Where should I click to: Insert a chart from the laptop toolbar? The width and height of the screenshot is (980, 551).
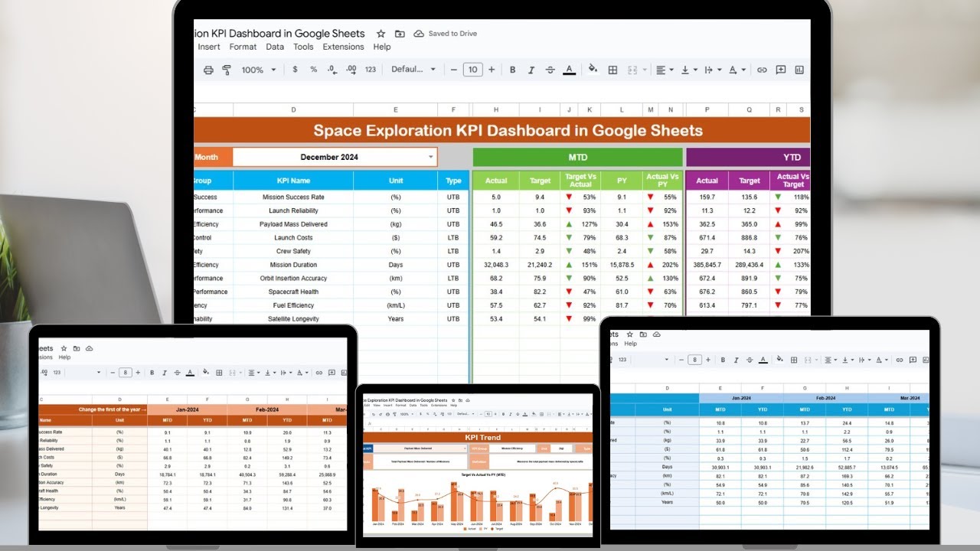pos(799,70)
